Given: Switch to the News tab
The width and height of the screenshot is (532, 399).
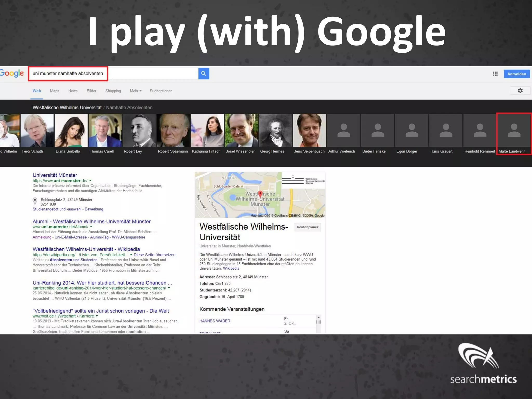Looking at the screenshot, I should point(73,91).
